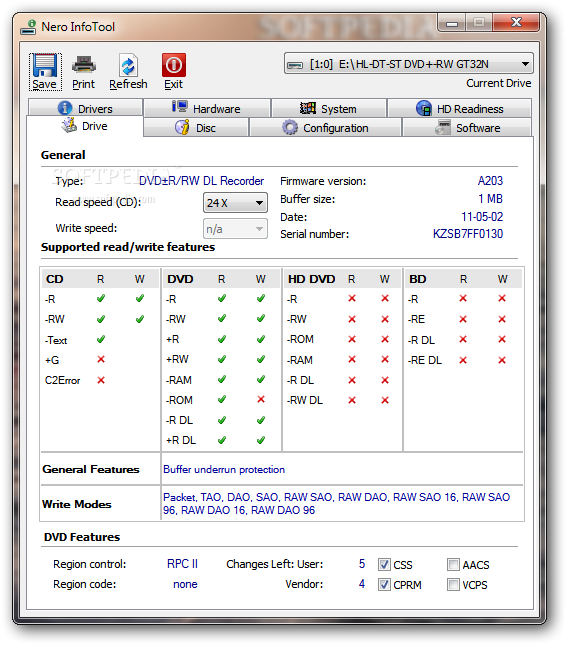567x645 pixels.
Task: Click the Save button label
Action: tap(44, 84)
